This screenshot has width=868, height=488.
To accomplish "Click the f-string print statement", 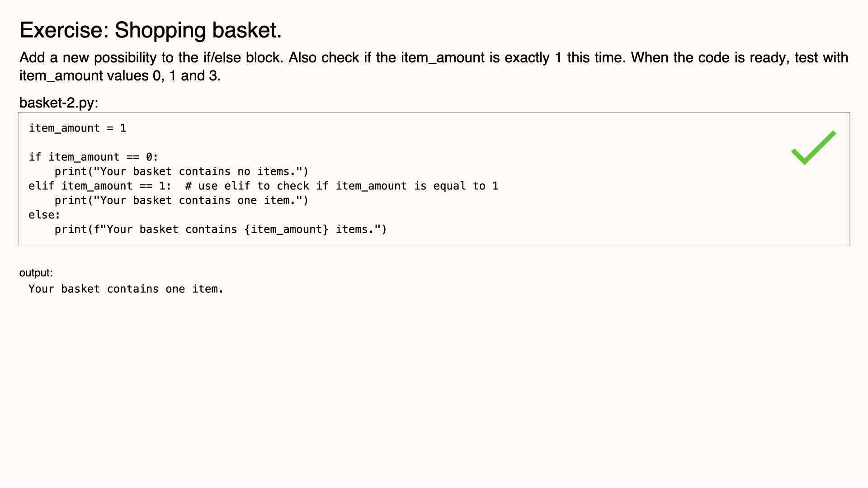I will [221, 230].
